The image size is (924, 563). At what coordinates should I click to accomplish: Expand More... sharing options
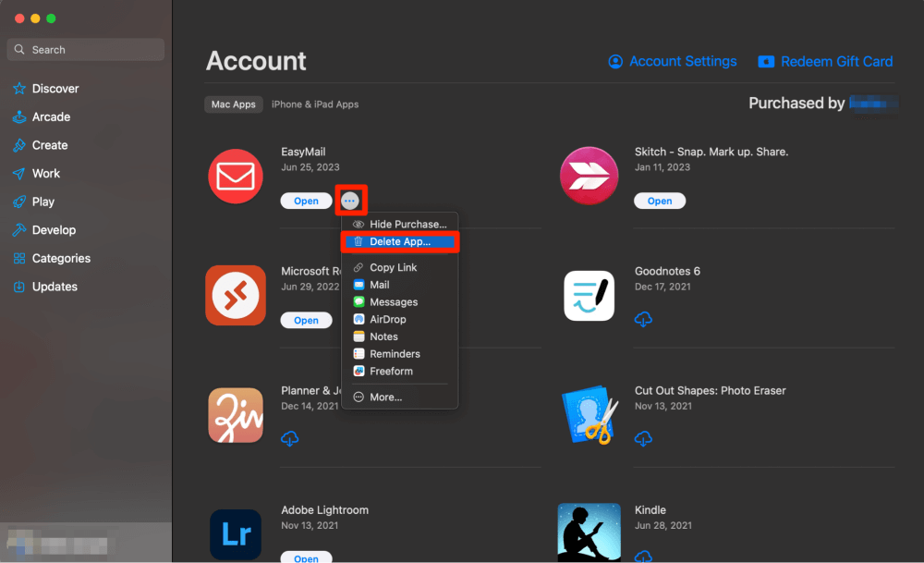tap(385, 397)
